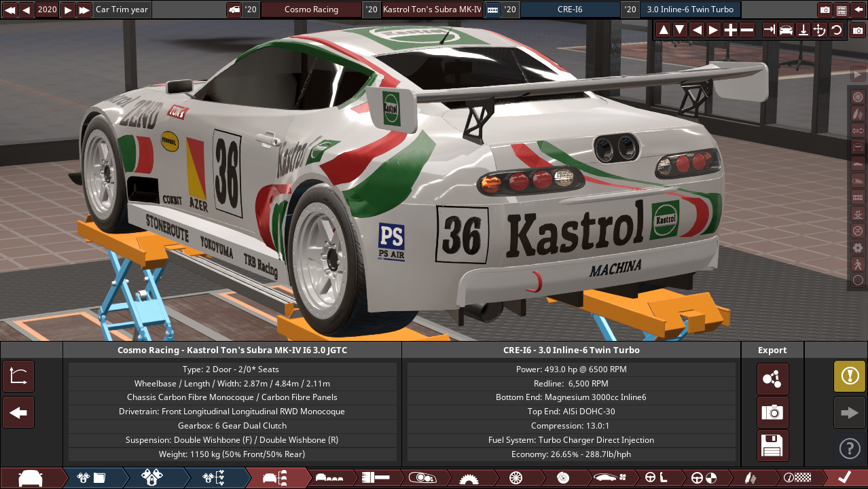Advance the trim year by one year

click(68, 10)
